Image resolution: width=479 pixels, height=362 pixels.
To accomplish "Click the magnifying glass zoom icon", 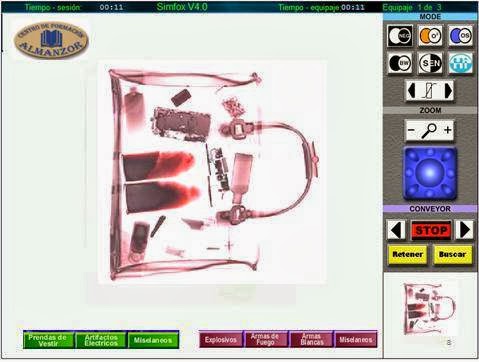I will click(x=429, y=130).
